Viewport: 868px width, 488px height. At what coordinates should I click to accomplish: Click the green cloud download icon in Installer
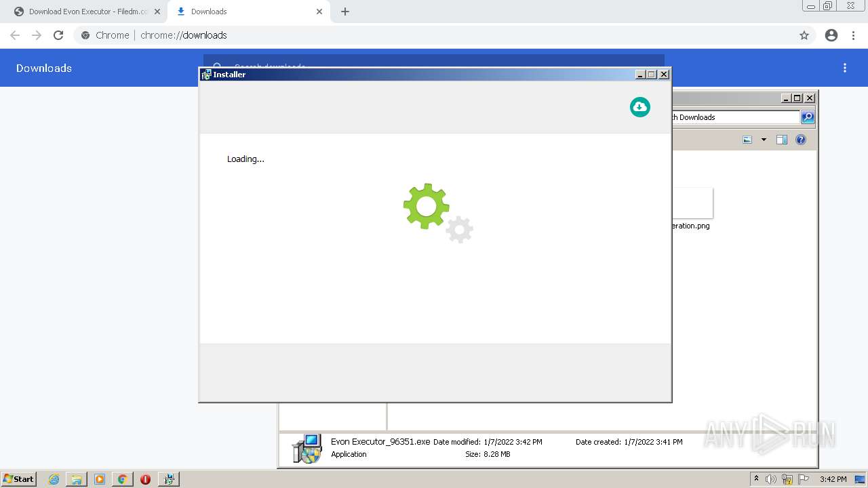pyautogui.click(x=639, y=107)
